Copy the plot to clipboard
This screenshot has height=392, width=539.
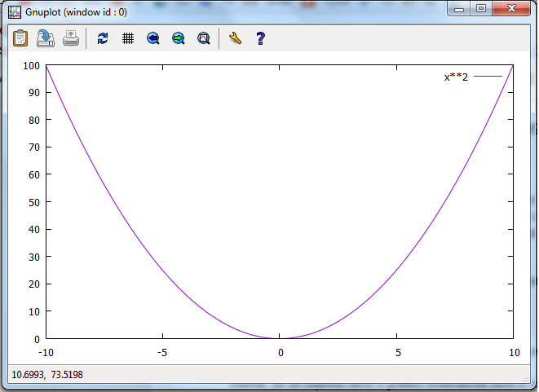pyautogui.click(x=20, y=38)
